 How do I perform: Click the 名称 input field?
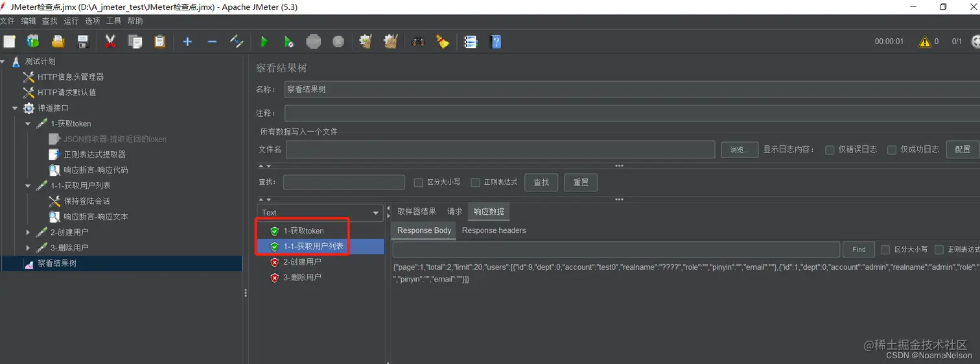point(632,90)
